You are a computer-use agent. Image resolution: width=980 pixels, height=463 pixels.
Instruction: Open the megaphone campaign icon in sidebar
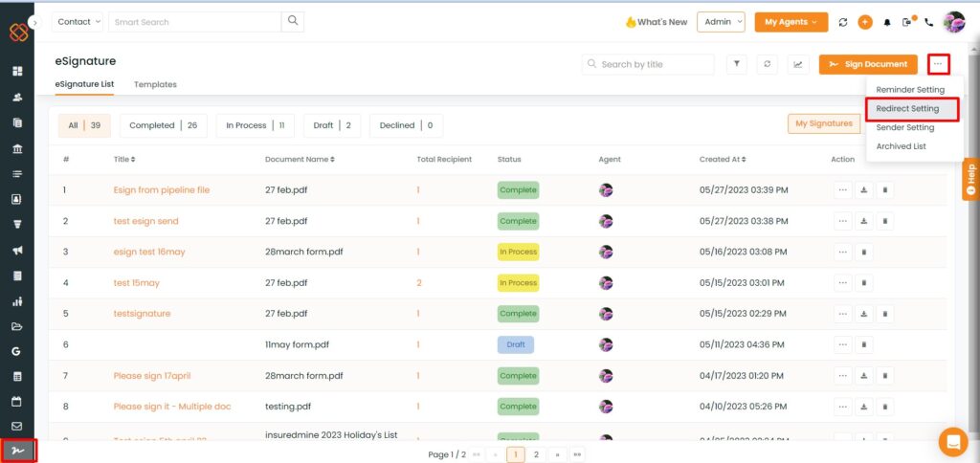coord(17,251)
